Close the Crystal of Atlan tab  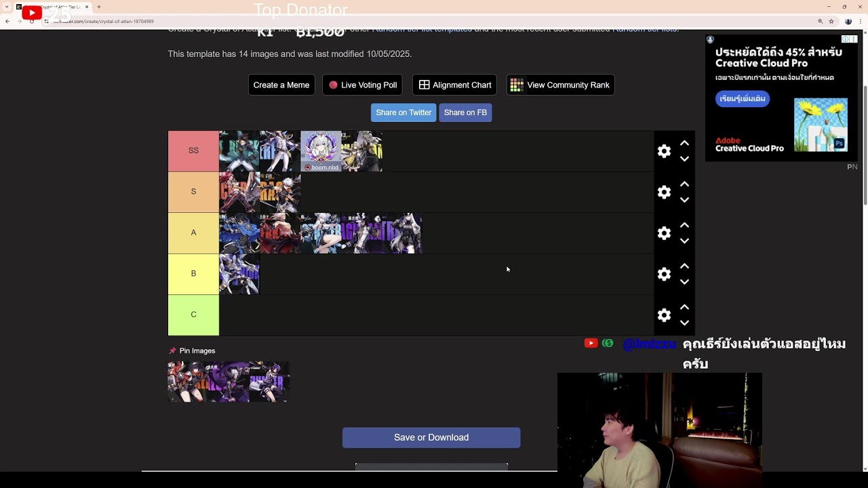[87, 7]
